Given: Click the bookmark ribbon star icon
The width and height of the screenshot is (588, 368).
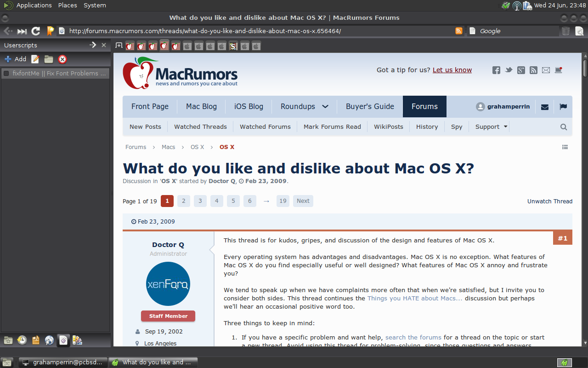Looking at the screenshot, I should coord(50,31).
